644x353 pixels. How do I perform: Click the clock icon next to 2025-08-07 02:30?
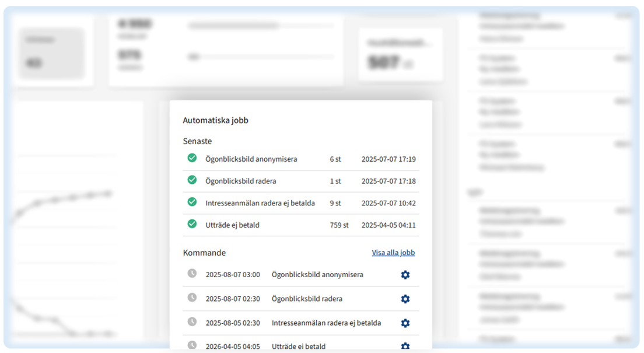tap(192, 298)
